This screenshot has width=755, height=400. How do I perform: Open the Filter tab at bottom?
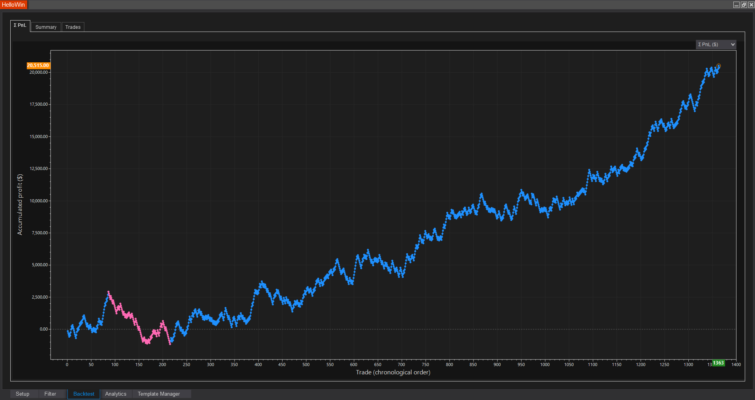(x=50, y=394)
